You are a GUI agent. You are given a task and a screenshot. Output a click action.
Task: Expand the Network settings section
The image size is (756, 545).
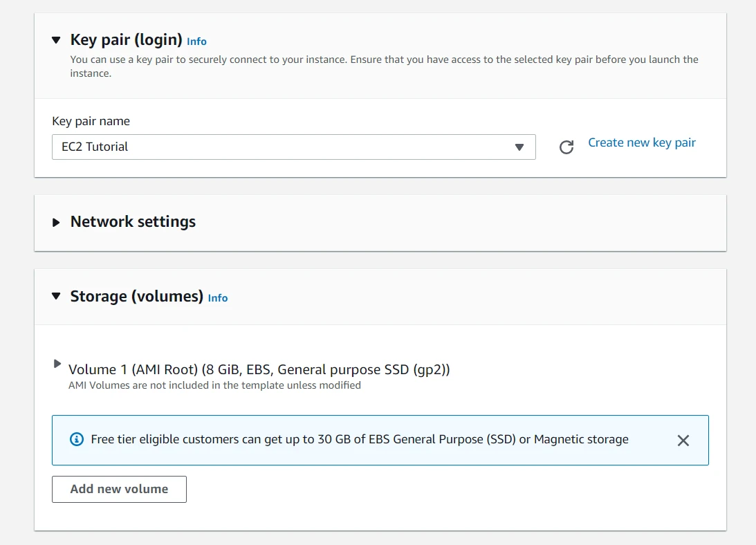pyautogui.click(x=56, y=223)
